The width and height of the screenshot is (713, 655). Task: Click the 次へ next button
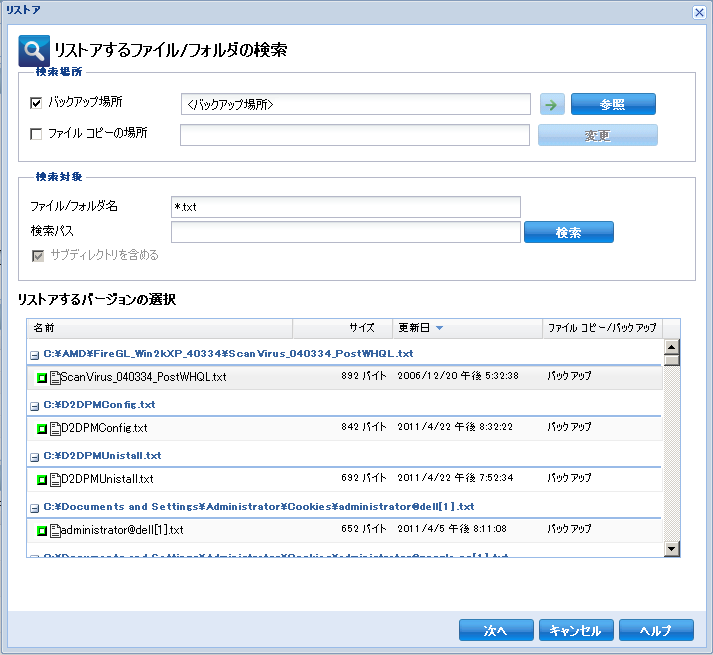496,630
